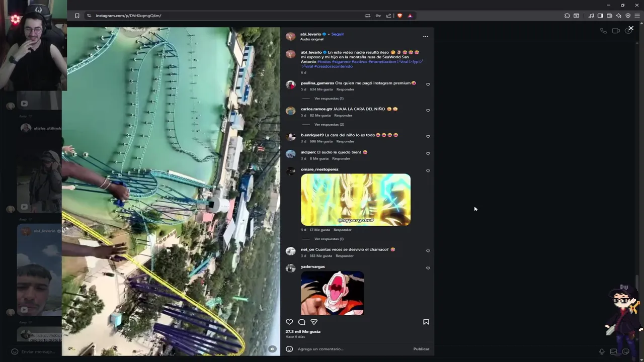
Task: Click the paper-plane share post icon
Action: point(314,322)
